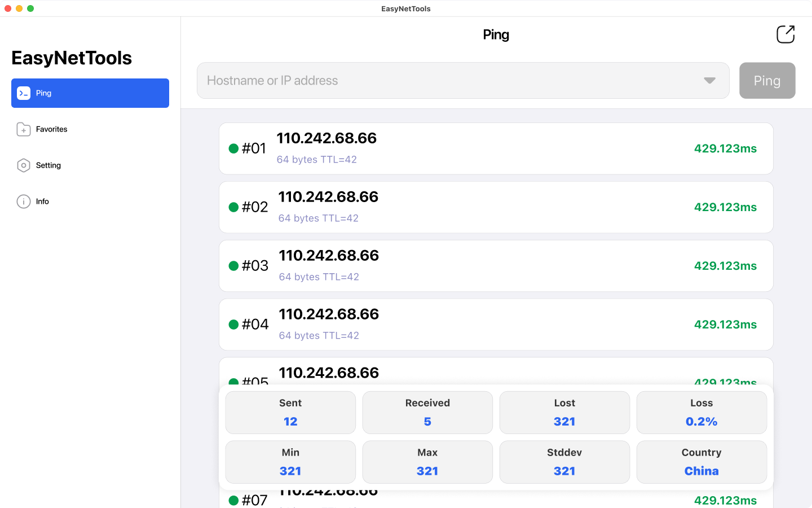The height and width of the screenshot is (508, 812).
Task: Click green status dot of ping #03
Action: coord(233,266)
